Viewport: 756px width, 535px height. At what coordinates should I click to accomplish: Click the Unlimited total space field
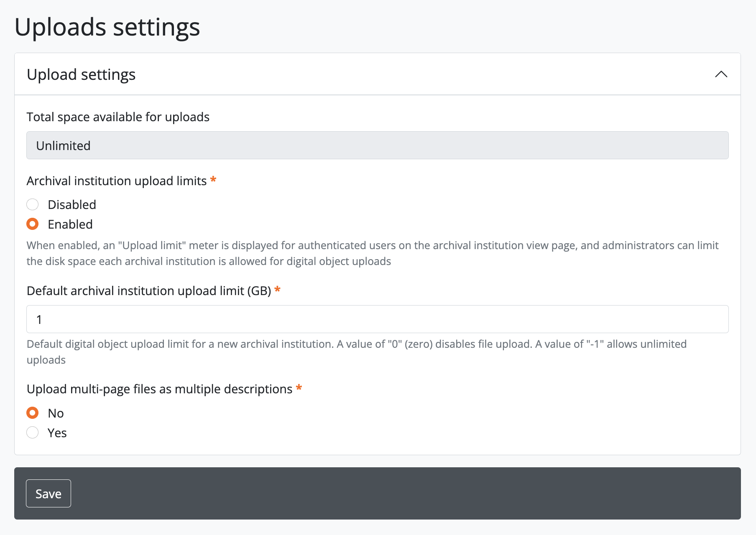pyautogui.click(x=377, y=145)
